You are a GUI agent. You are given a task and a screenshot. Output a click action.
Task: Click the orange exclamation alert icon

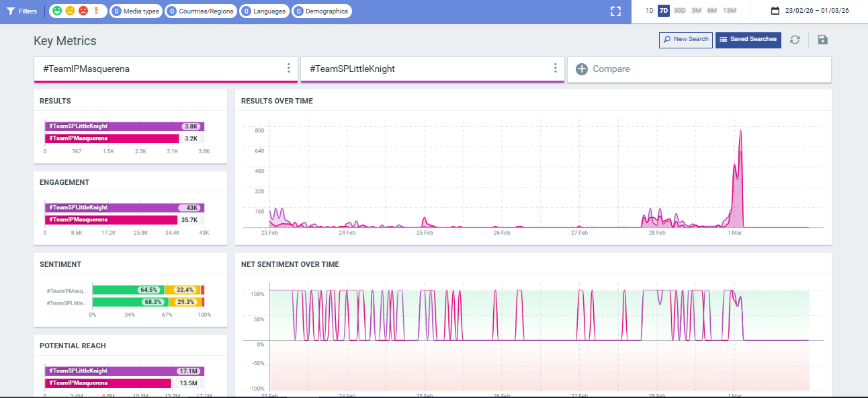click(96, 11)
